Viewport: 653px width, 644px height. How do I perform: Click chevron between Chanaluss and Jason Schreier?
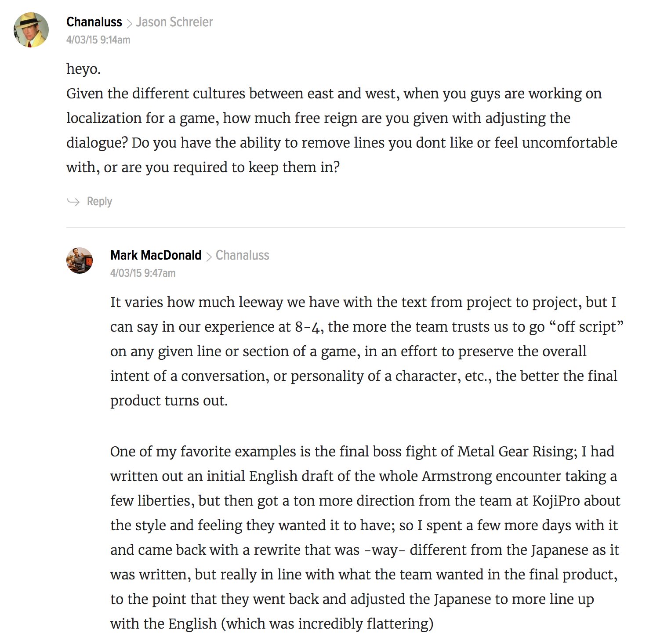(x=129, y=23)
